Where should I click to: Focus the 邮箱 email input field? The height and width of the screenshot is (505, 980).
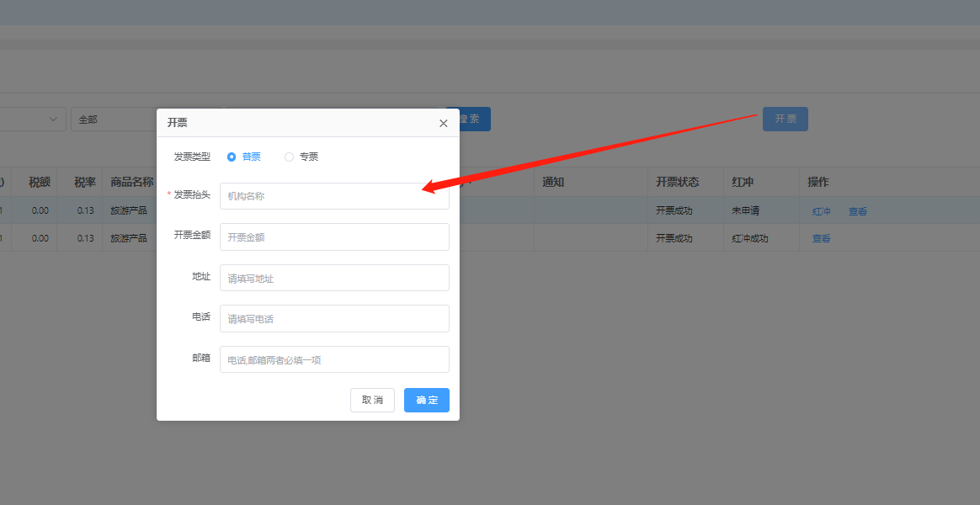(334, 359)
